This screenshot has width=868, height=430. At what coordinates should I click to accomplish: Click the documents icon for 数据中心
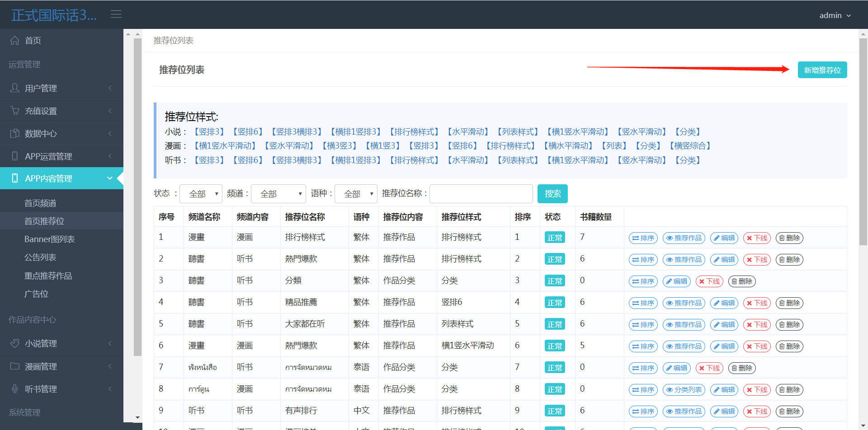click(x=15, y=133)
